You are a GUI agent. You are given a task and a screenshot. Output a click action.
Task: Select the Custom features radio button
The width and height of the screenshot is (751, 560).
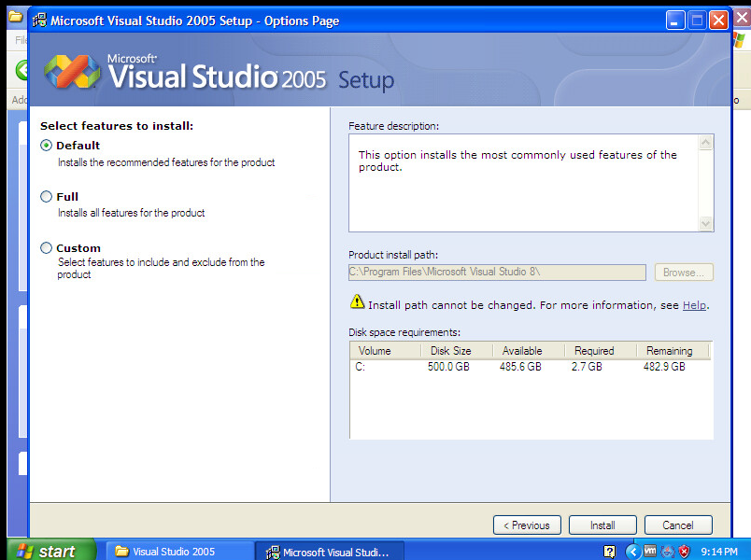click(47, 248)
